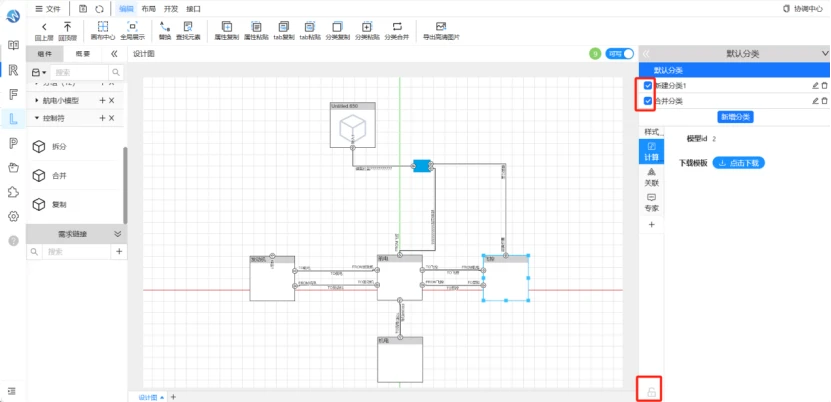Open the puzzle plugin icon in sidebar
Image resolution: width=831 pixels, height=402 pixels.
[14, 192]
